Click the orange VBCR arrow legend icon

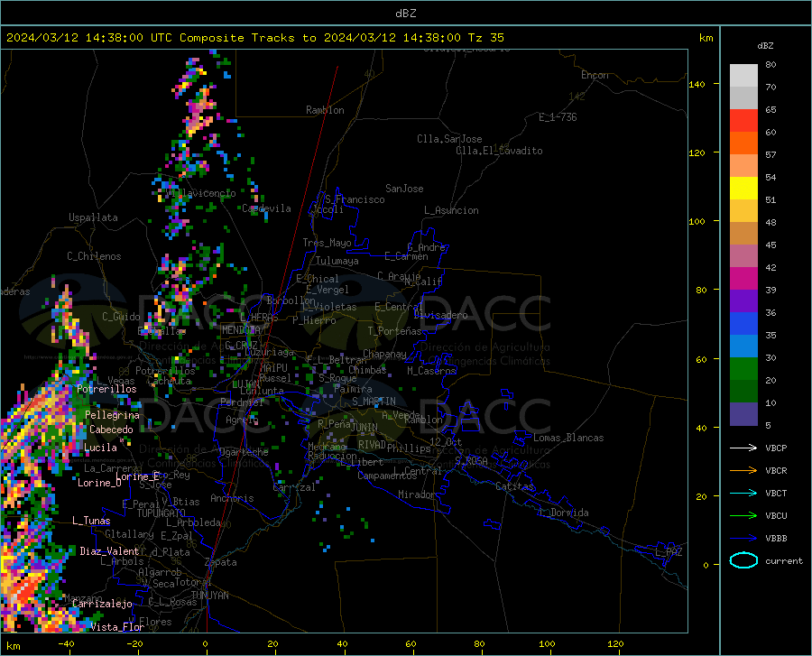tap(743, 470)
